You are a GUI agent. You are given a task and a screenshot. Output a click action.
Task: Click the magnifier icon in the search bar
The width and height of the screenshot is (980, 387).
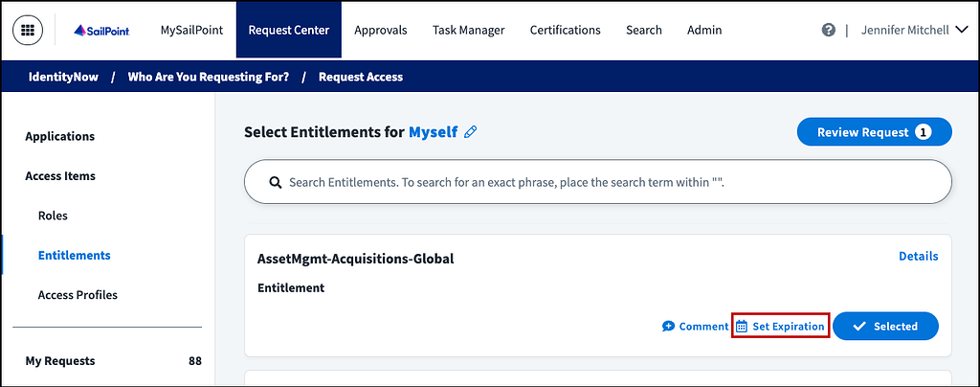pyautogui.click(x=275, y=181)
